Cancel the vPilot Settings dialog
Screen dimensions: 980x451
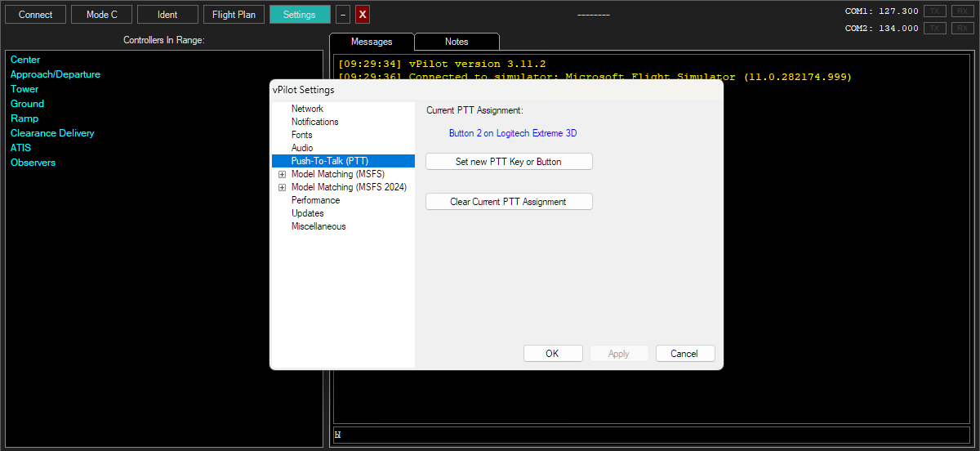tap(684, 354)
